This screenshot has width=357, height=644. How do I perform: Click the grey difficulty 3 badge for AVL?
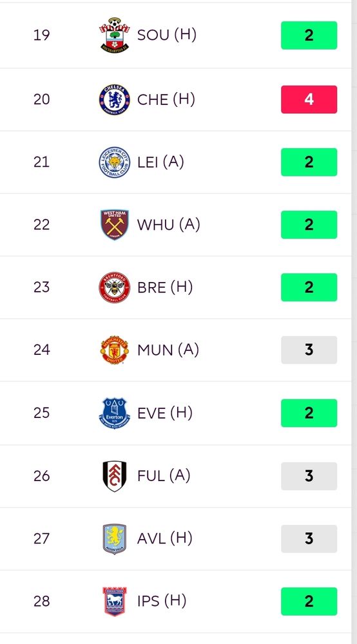point(309,538)
